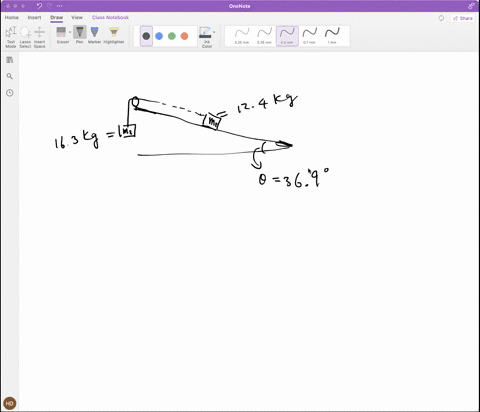Click the Undo arrow in title bar
This screenshot has width=480, height=412.
coord(39,6)
